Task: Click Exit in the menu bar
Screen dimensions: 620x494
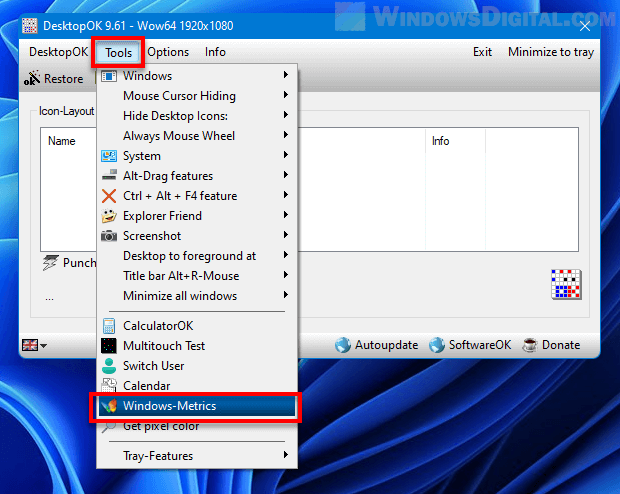Action: 482,52
